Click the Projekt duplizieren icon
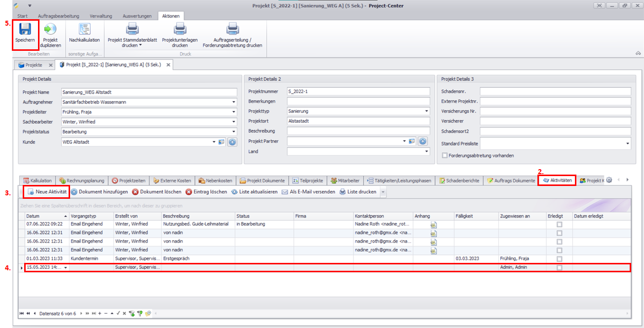This screenshot has width=644, height=328. 50,29
